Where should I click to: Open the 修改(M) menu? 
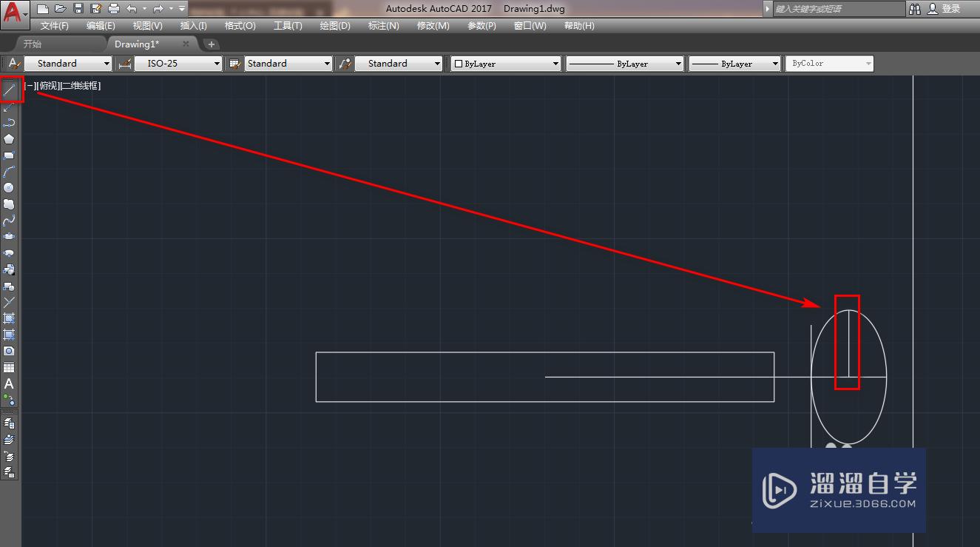tap(433, 26)
